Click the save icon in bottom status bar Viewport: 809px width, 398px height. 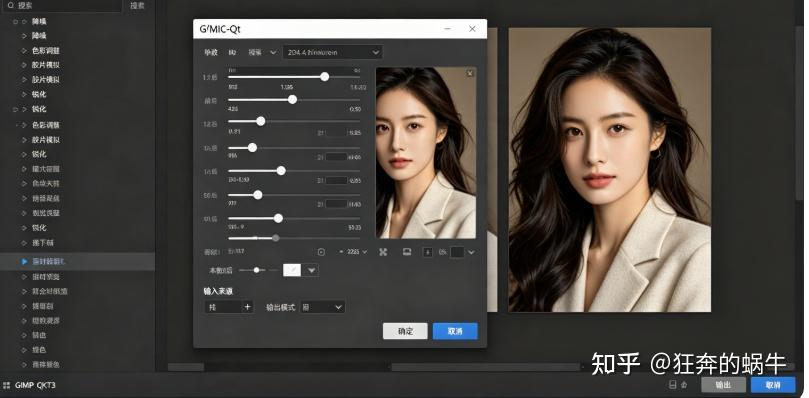click(673, 385)
